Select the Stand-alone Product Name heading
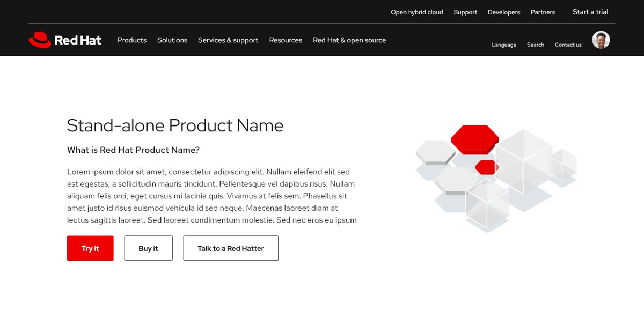 click(x=175, y=125)
